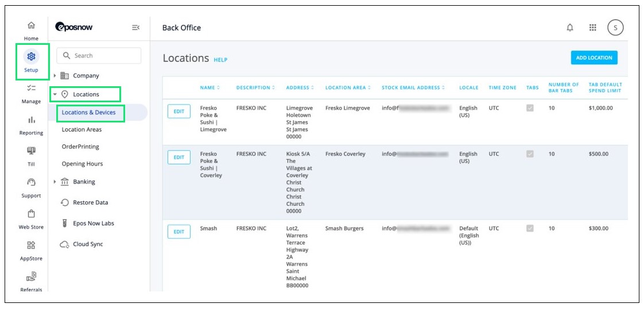The height and width of the screenshot is (311, 644).
Task: Click the Tab Default Spend Limit header
Action: click(x=605, y=87)
